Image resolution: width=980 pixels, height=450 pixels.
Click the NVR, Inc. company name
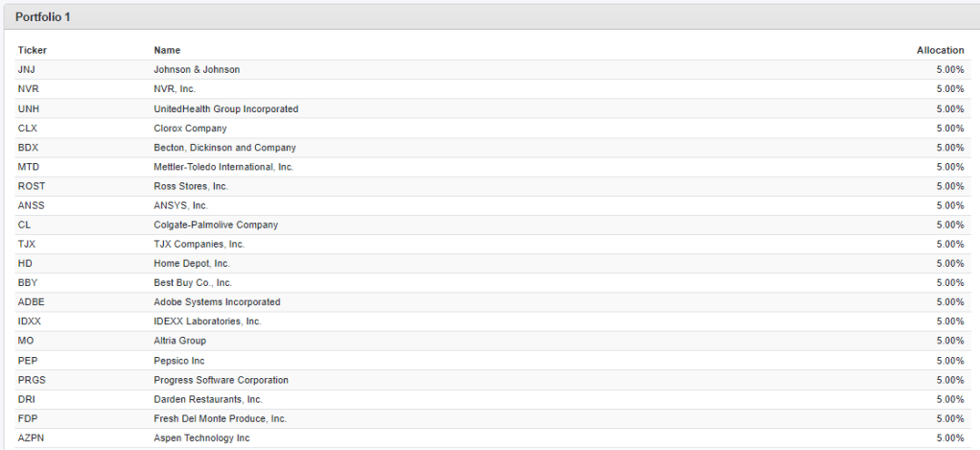pyautogui.click(x=175, y=89)
